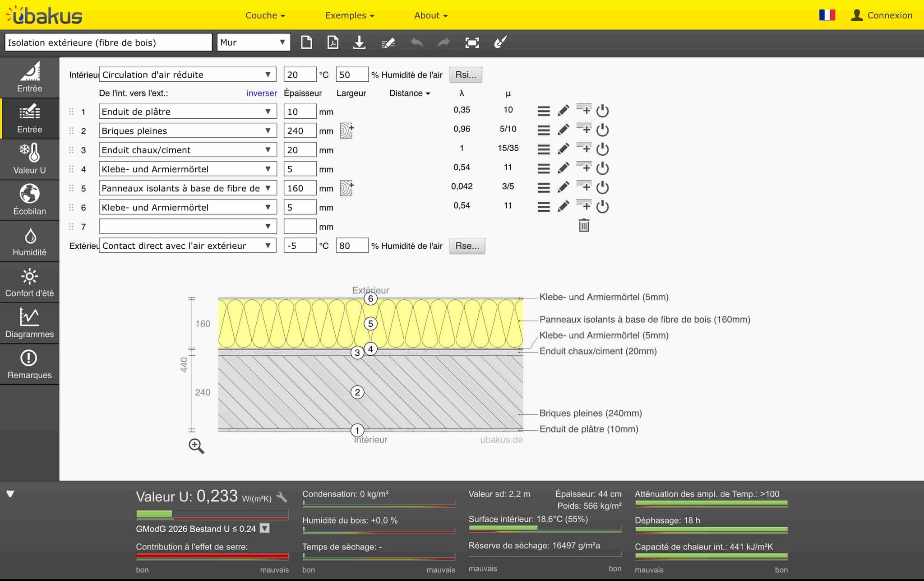Delete empty layer 7 with trash icon
Image resolution: width=924 pixels, height=581 pixels.
(584, 225)
